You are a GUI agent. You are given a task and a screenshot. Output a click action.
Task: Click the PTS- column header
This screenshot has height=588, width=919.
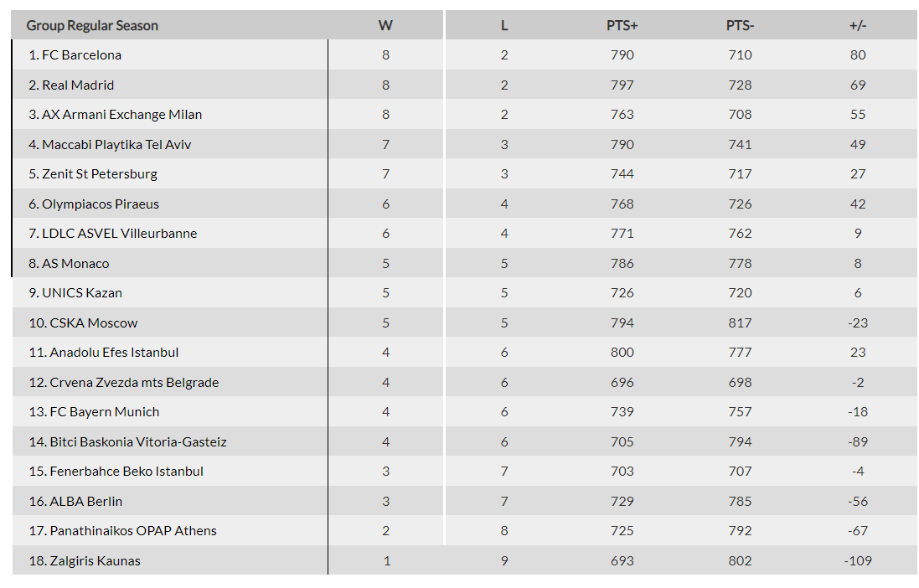coord(740,25)
